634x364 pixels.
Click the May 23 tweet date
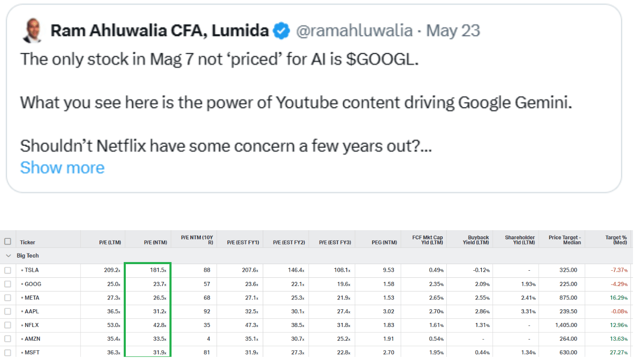pyautogui.click(x=453, y=31)
